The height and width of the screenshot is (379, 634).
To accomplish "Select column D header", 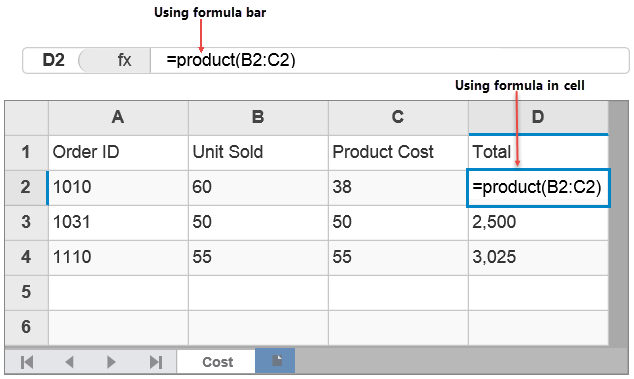I will point(538,117).
